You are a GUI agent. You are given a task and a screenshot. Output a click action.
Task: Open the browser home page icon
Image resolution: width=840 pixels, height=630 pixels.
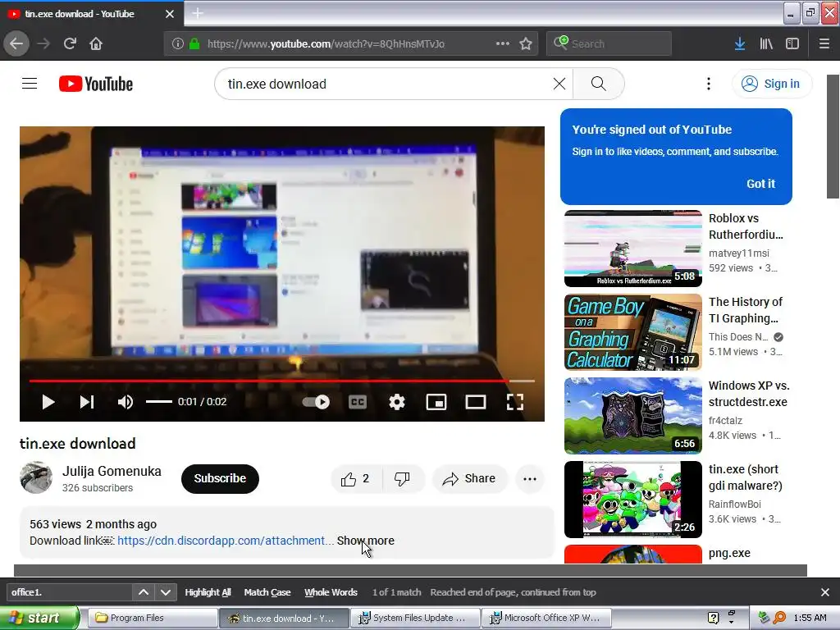click(x=96, y=43)
